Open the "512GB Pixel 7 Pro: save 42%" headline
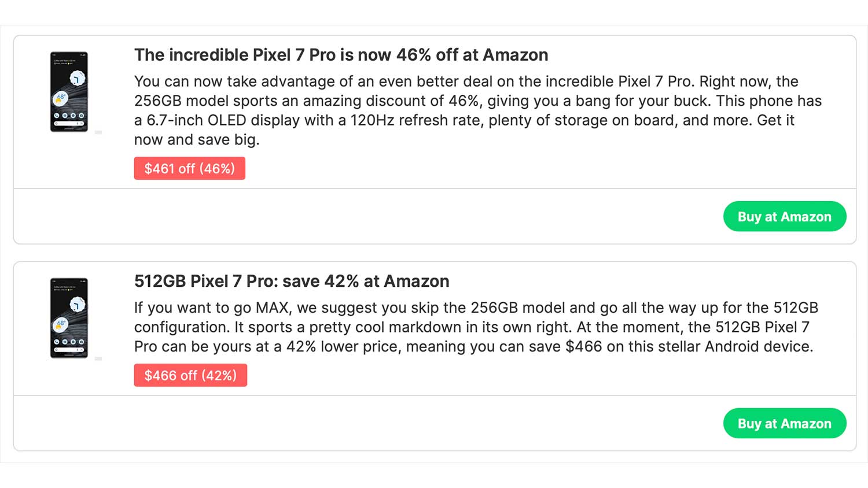 pyautogui.click(x=292, y=281)
